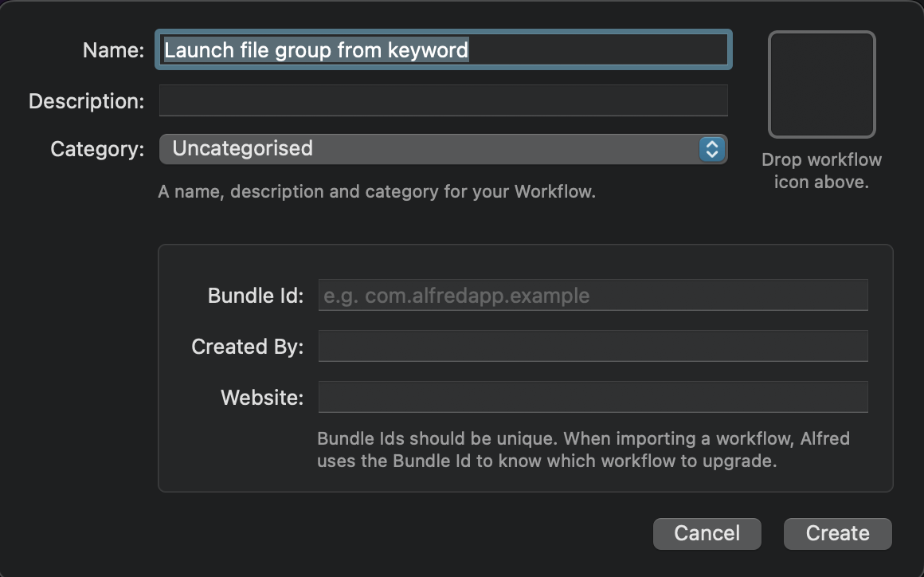Image resolution: width=924 pixels, height=577 pixels.
Task: Open the Category dropdown showing Uncategorised
Action: (x=443, y=149)
